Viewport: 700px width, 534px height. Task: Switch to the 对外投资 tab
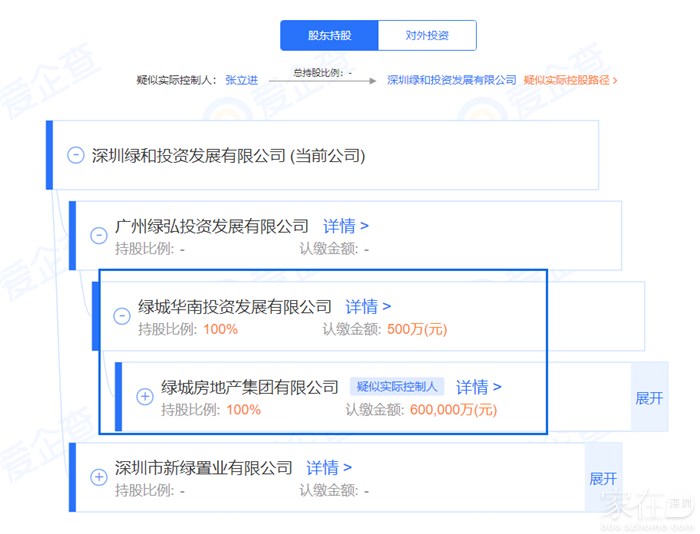427,35
